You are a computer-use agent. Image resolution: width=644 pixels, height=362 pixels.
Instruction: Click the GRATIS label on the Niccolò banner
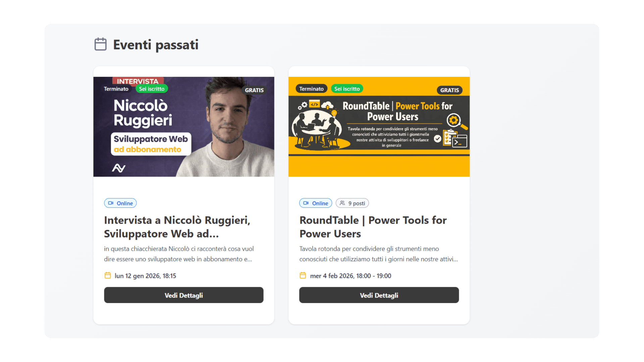pyautogui.click(x=254, y=90)
